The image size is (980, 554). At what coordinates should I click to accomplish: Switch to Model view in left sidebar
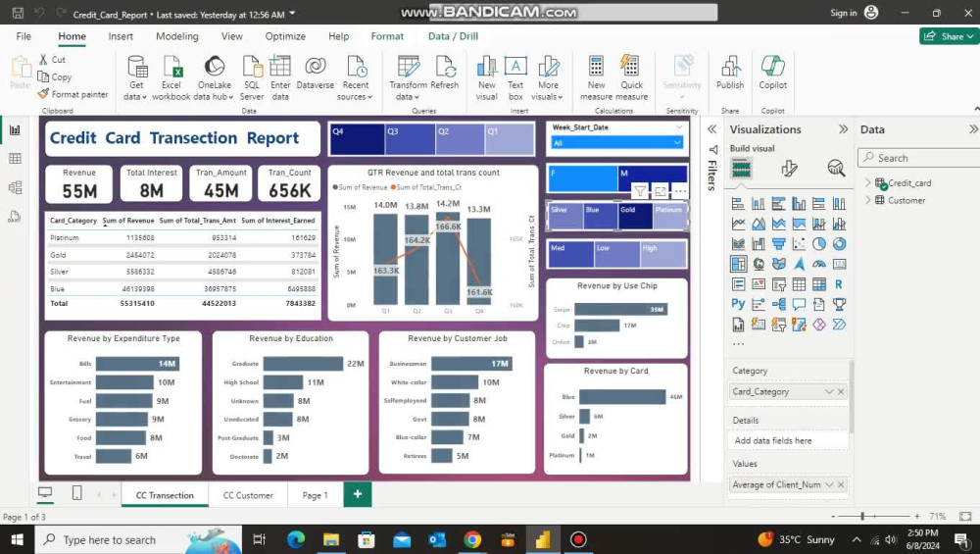click(x=15, y=187)
